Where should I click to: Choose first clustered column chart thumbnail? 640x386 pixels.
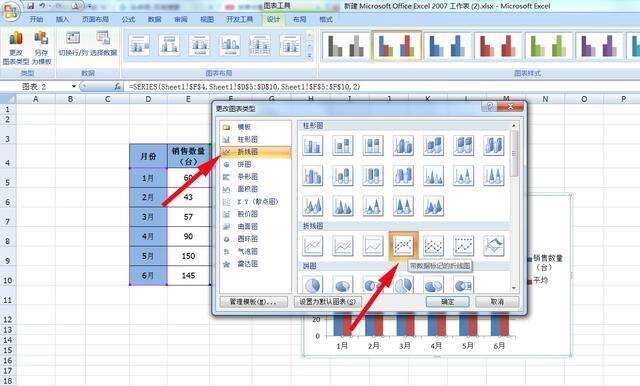(x=312, y=146)
